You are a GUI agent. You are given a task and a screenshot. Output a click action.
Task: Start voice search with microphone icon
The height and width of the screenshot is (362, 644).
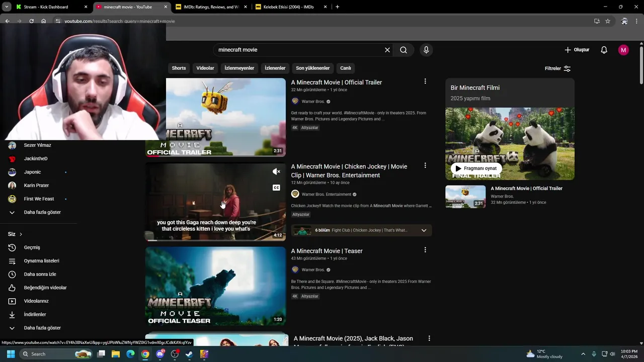[x=426, y=50]
